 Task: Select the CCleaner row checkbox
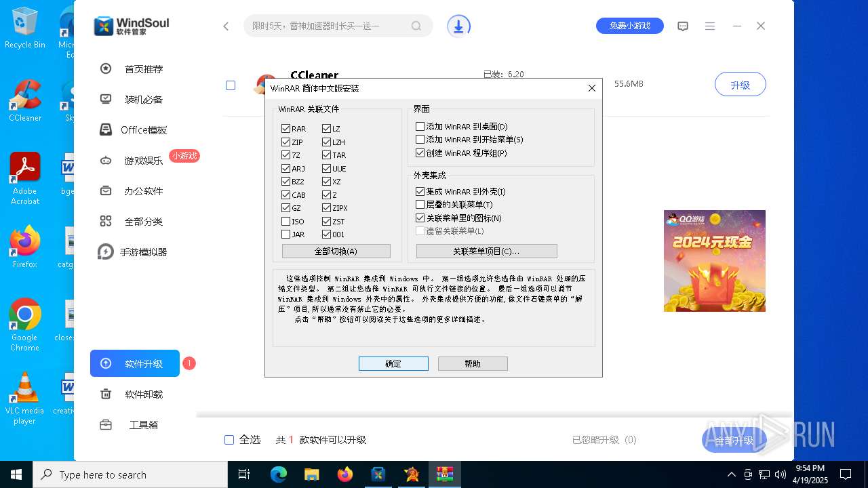[231, 85]
